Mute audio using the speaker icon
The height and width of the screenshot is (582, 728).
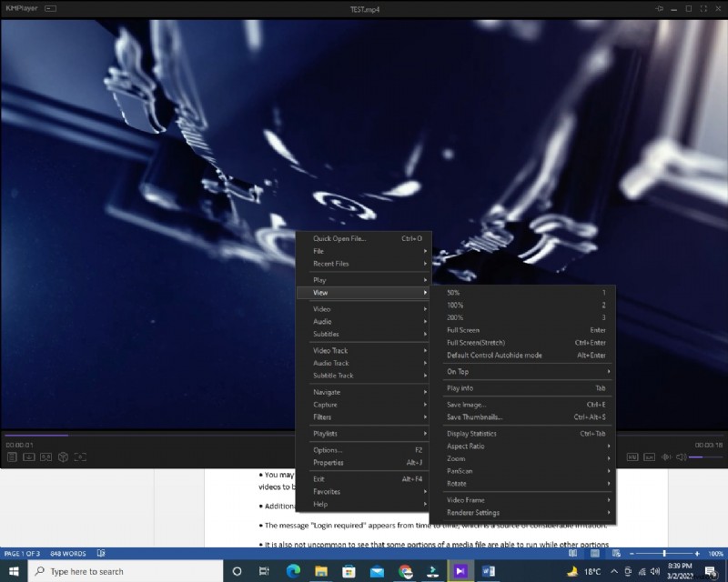[680, 457]
